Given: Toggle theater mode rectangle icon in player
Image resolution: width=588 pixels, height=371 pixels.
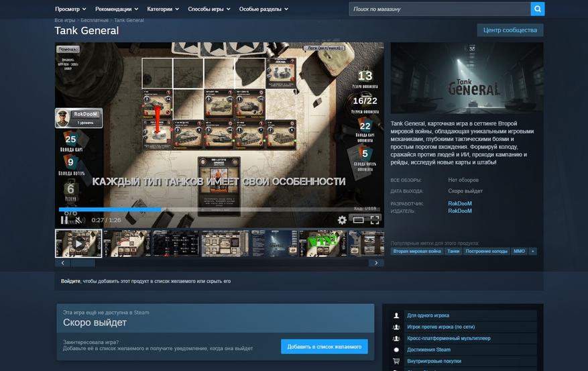Looking at the screenshot, I should pyautogui.click(x=359, y=220).
